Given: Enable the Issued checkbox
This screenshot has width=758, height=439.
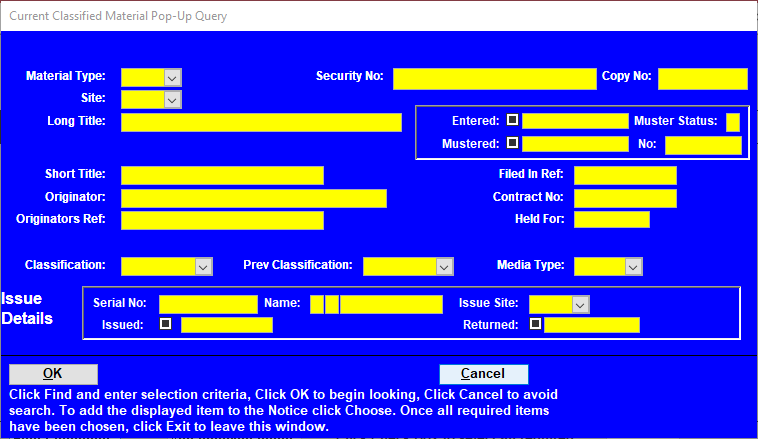Looking at the screenshot, I should coord(166,324).
